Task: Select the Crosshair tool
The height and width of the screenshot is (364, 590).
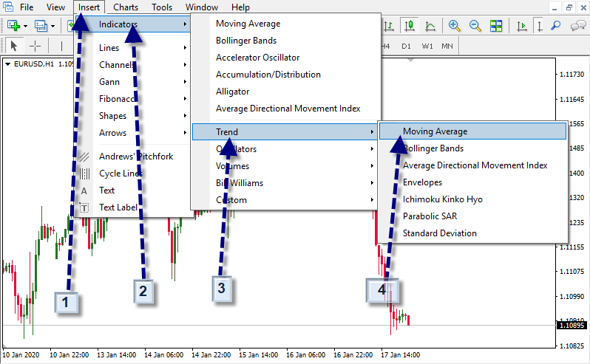Action: (x=35, y=47)
